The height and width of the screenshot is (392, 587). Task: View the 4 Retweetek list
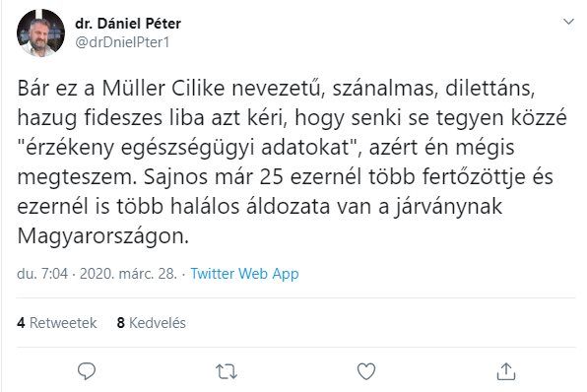coord(57,323)
